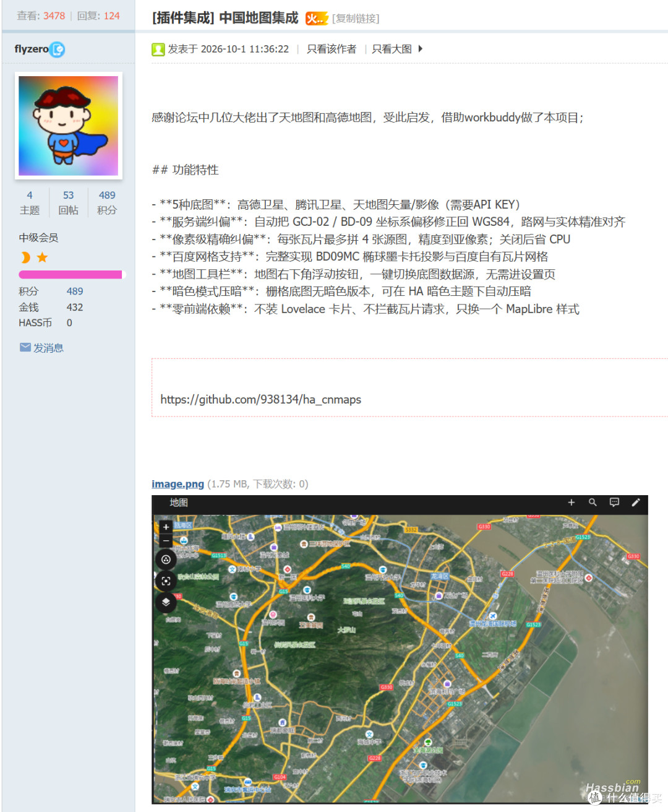The height and width of the screenshot is (812, 668).
Task: Click the 感谢论坛中几位大佬 intro paragraph
Action: 368,118
